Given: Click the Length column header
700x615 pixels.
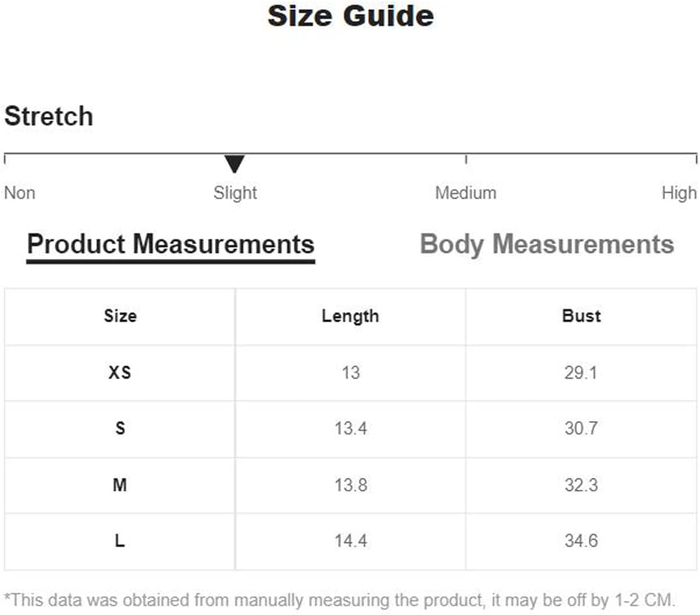Looking at the screenshot, I should coord(350,317).
